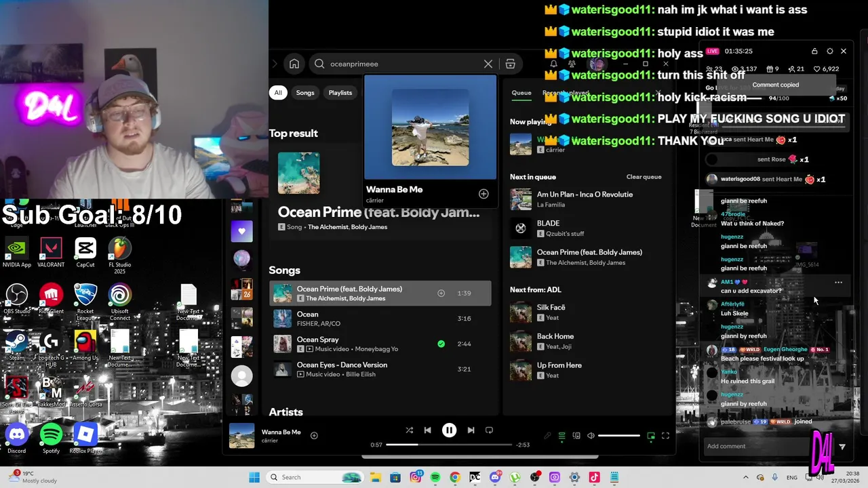Open CapCut desktop shortcut

coord(85,252)
